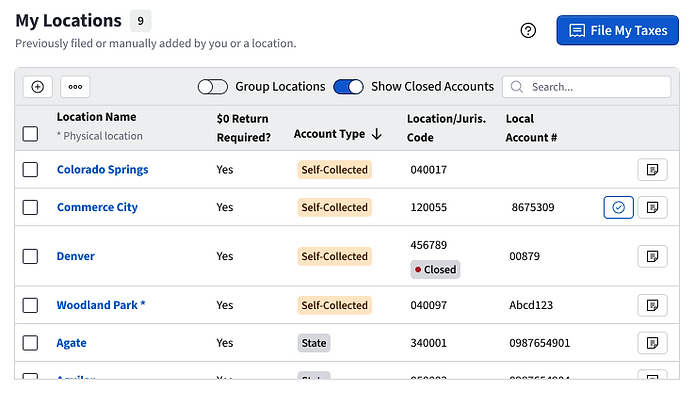Image resolution: width=694 pixels, height=393 pixels.
Task: Check the select-all header checkbox
Action: [30, 134]
